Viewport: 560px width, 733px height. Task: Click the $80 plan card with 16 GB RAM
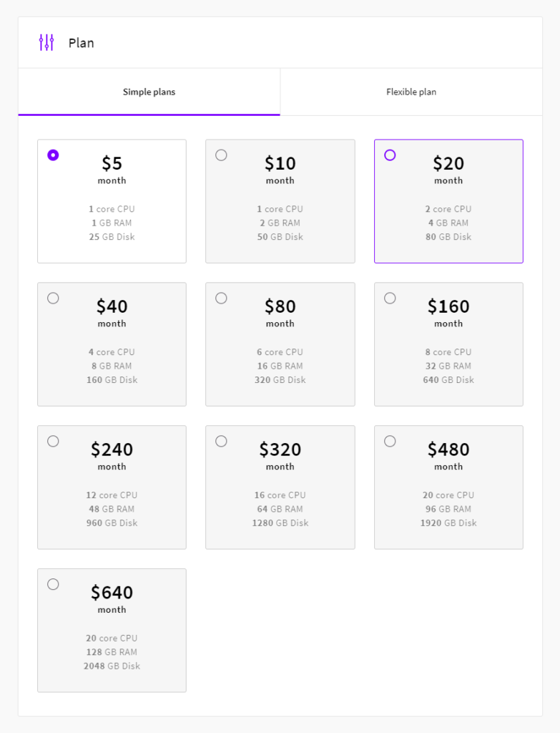280,344
